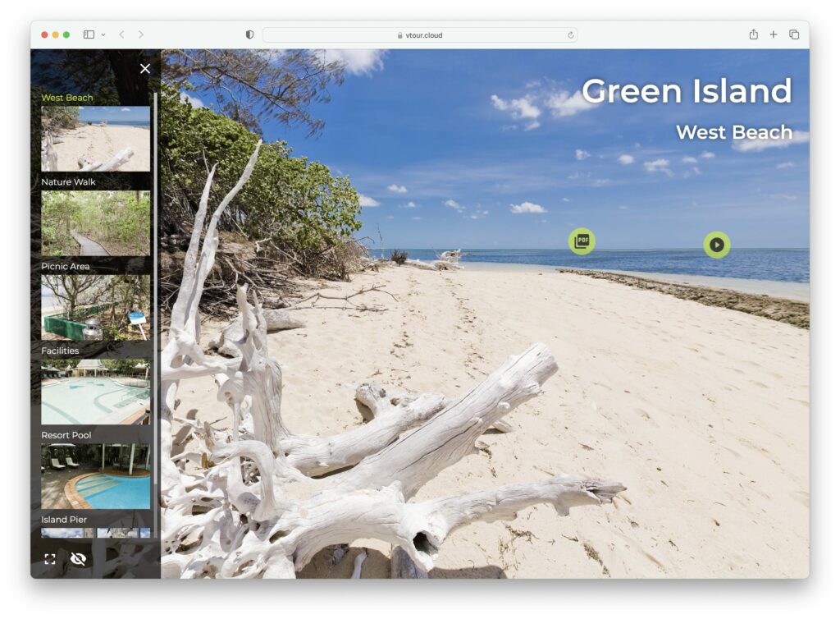Open the Island Pier scene thumbnail
840x619 pixels.
coord(96,534)
